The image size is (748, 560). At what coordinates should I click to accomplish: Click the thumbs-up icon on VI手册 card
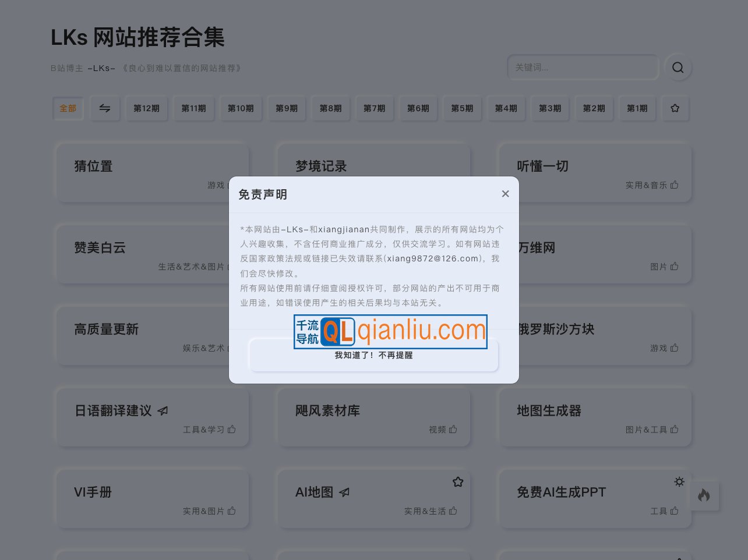pyautogui.click(x=232, y=511)
